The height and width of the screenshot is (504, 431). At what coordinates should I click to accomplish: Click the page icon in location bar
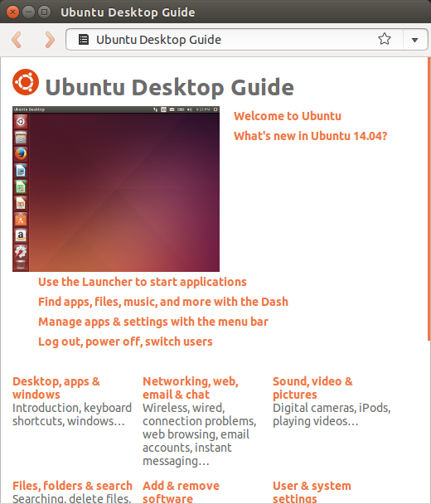(x=84, y=40)
